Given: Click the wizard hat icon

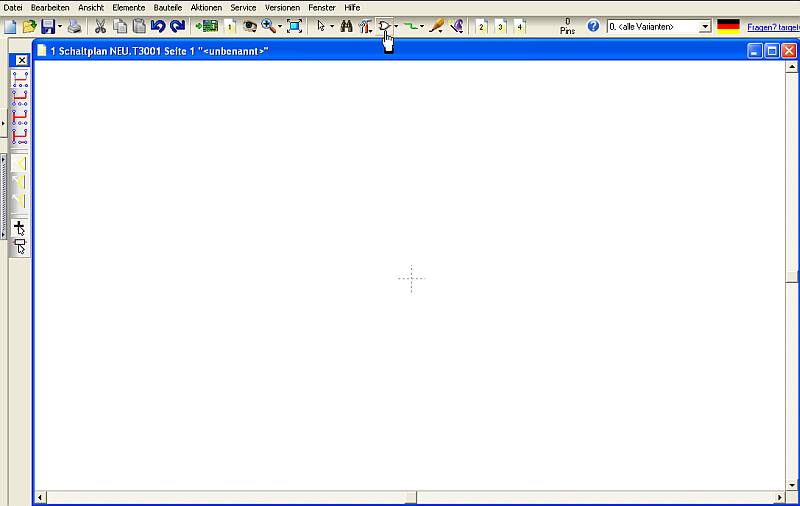Looking at the screenshot, I should pos(456,26).
